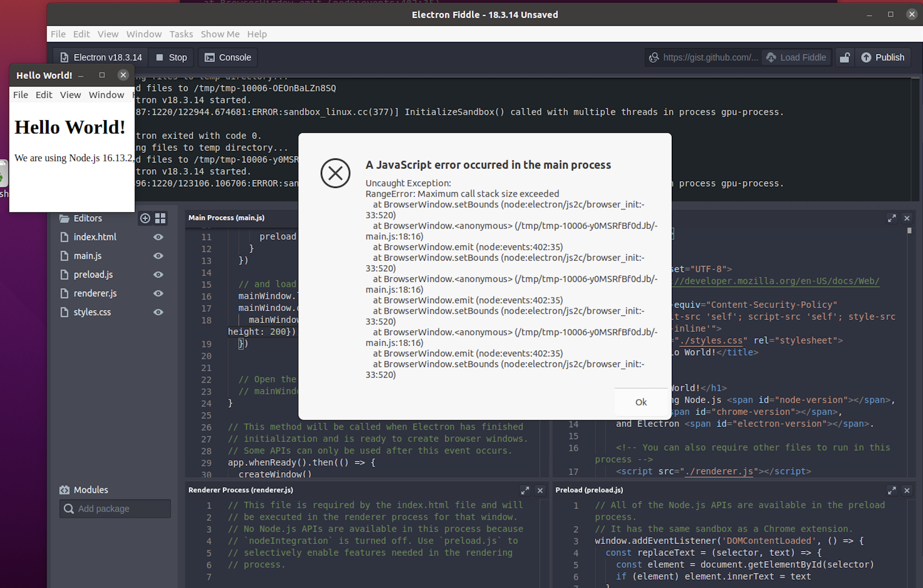Click the lock icon next to Publish
923x588 pixels.
click(844, 57)
